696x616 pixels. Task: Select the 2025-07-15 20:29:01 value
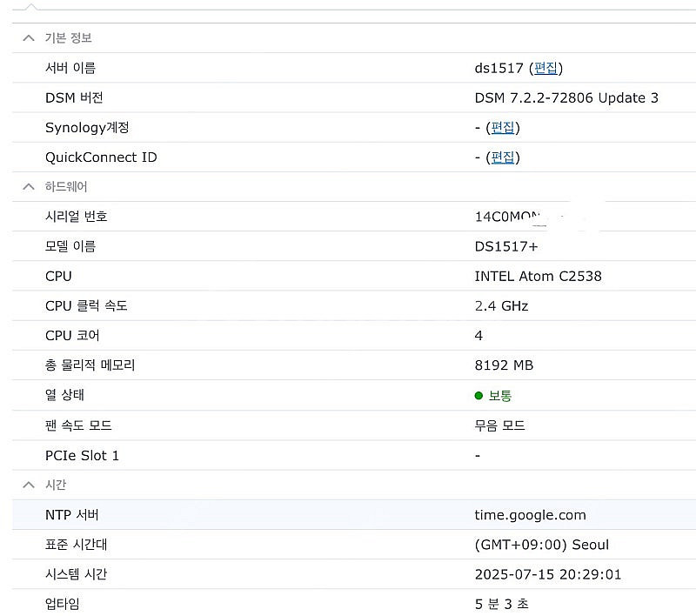click(x=548, y=574)
